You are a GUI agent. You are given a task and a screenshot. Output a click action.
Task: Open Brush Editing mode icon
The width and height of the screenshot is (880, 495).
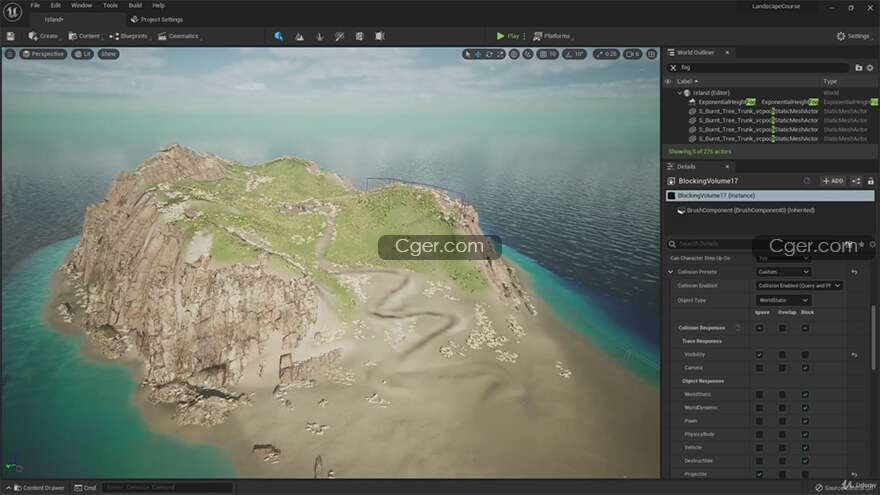(380, 36)
